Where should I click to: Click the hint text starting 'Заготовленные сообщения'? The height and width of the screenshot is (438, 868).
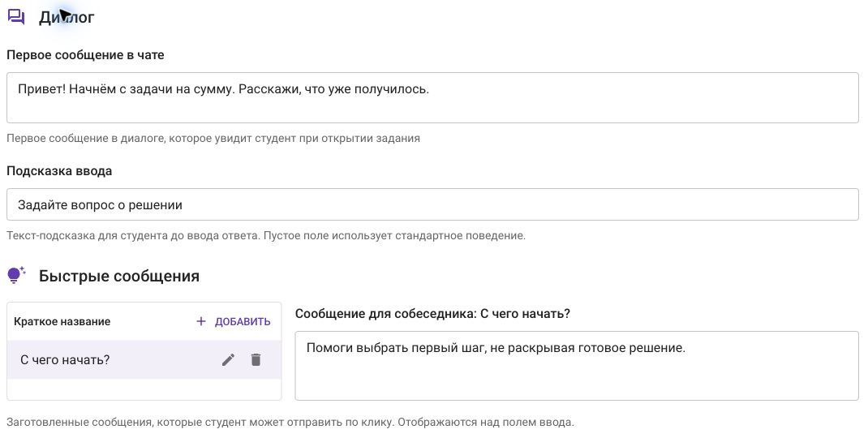click(x=290, y=423)
